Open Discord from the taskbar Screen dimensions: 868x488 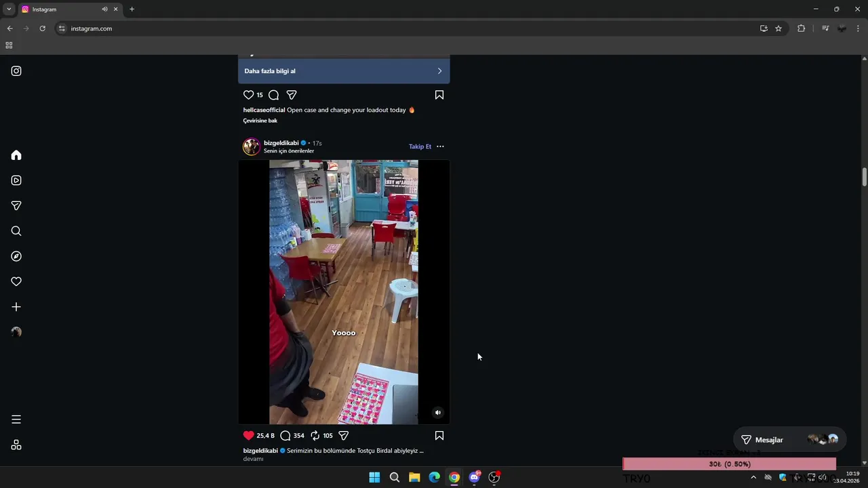point(475,477)
